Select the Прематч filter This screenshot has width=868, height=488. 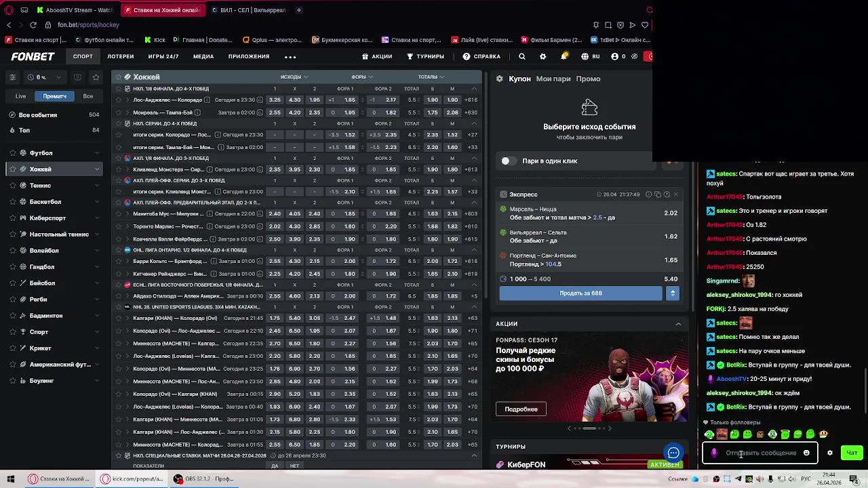tap(54, 96)
